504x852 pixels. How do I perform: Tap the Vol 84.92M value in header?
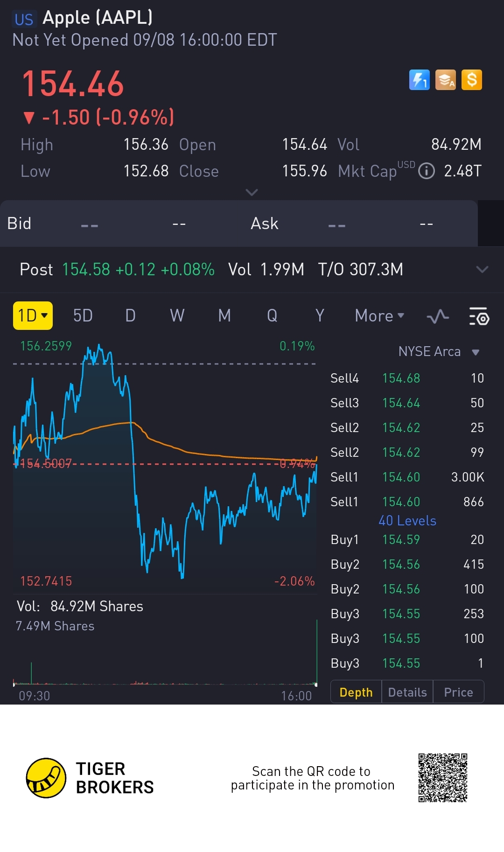pyautogui.click(x=456, y=145)
